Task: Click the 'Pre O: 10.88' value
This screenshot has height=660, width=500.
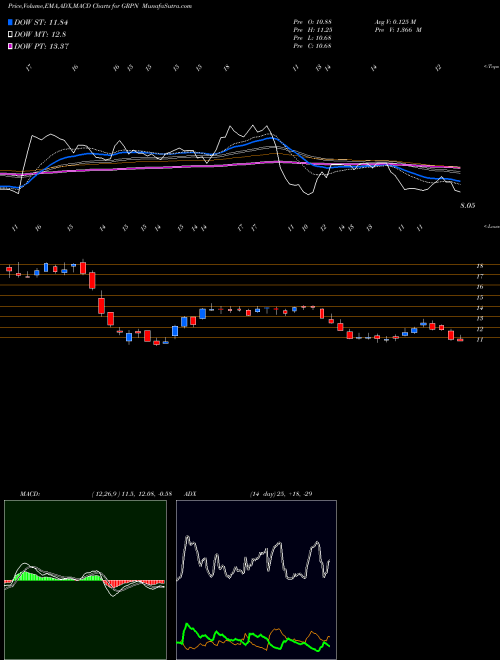Action: [312, 22]
